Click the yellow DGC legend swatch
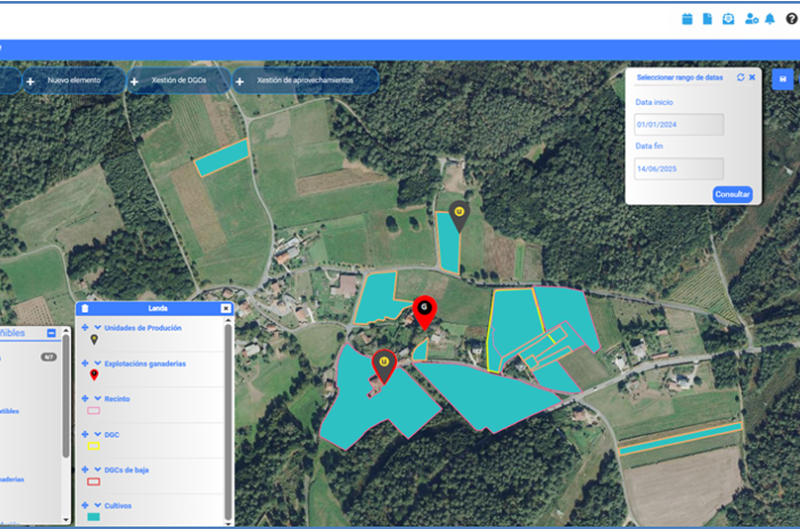This screenshot has height=530, width=800. (93, 446)
